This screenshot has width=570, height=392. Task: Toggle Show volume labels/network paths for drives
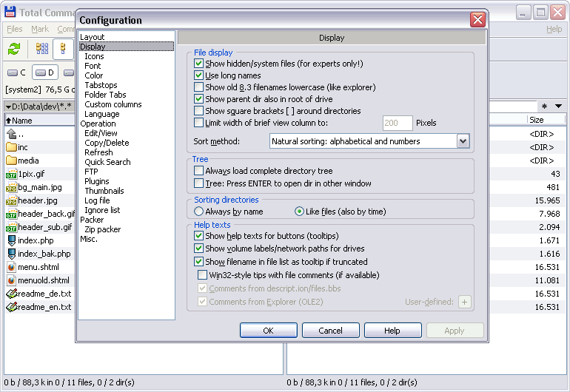point(198,249)
